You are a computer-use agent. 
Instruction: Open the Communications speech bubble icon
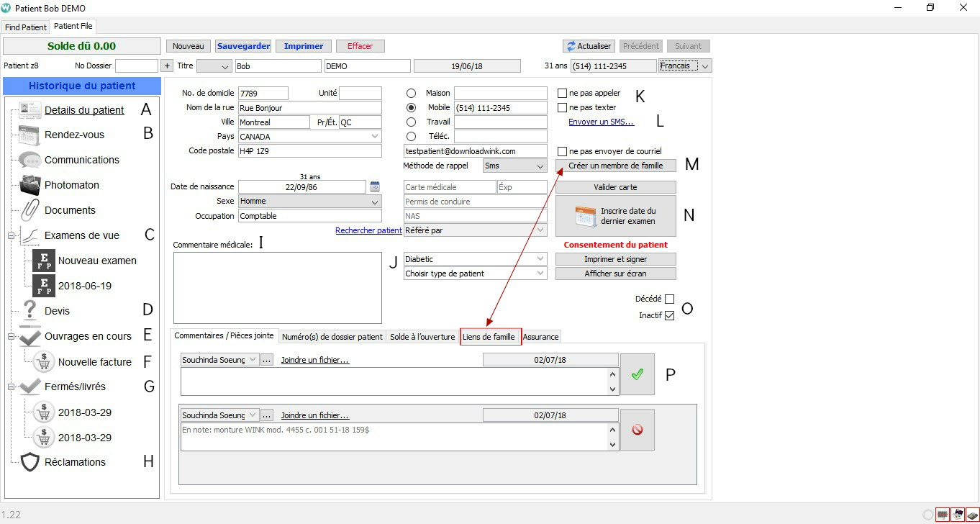tap(30, 160)
